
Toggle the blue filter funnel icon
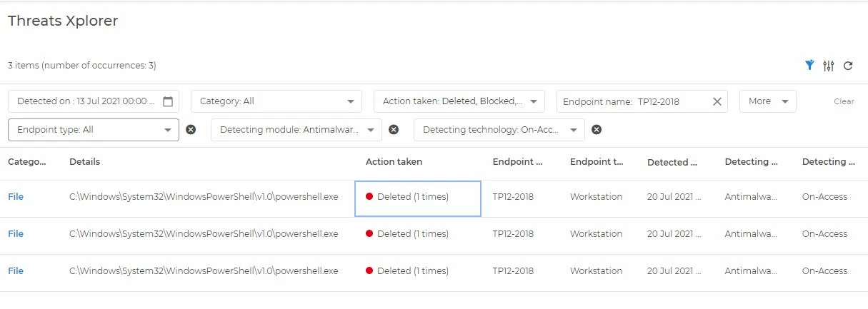[x=809, y=66]
